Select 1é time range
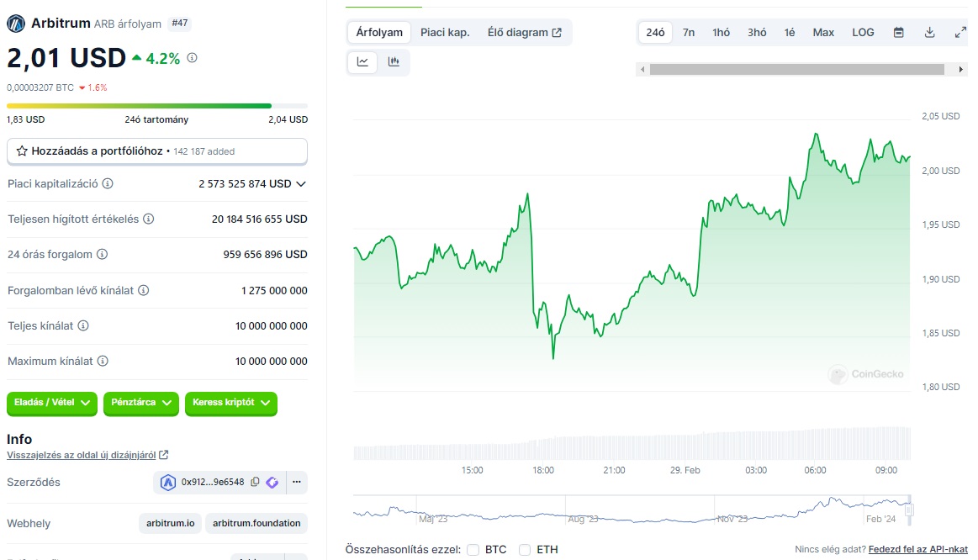The image size is (978, 560). tap(790, 33)
